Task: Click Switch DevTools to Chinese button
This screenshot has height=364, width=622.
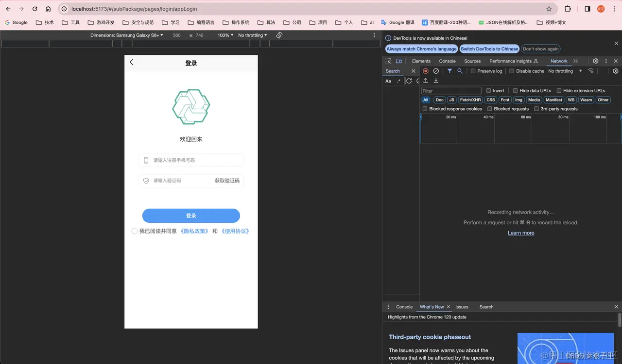Action: [x=489, y=49]
